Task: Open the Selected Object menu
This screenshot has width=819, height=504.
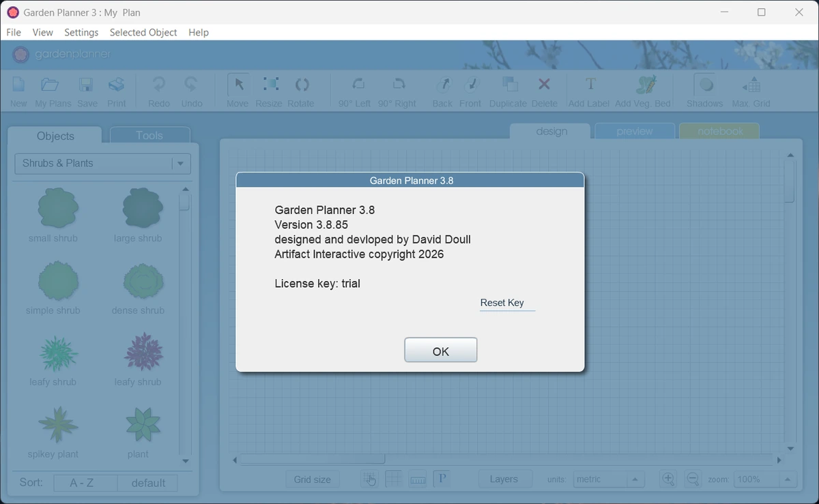Action: point(143,32)
